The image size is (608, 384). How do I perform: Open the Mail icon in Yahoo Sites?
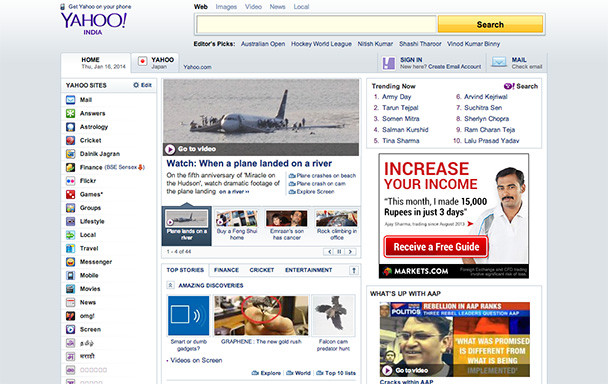[x=70, y=100]
